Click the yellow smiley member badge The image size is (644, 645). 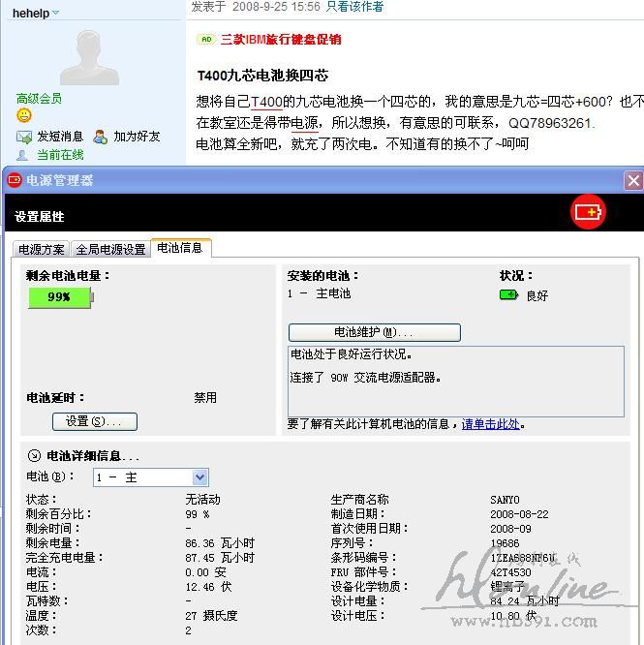(24, 115)
